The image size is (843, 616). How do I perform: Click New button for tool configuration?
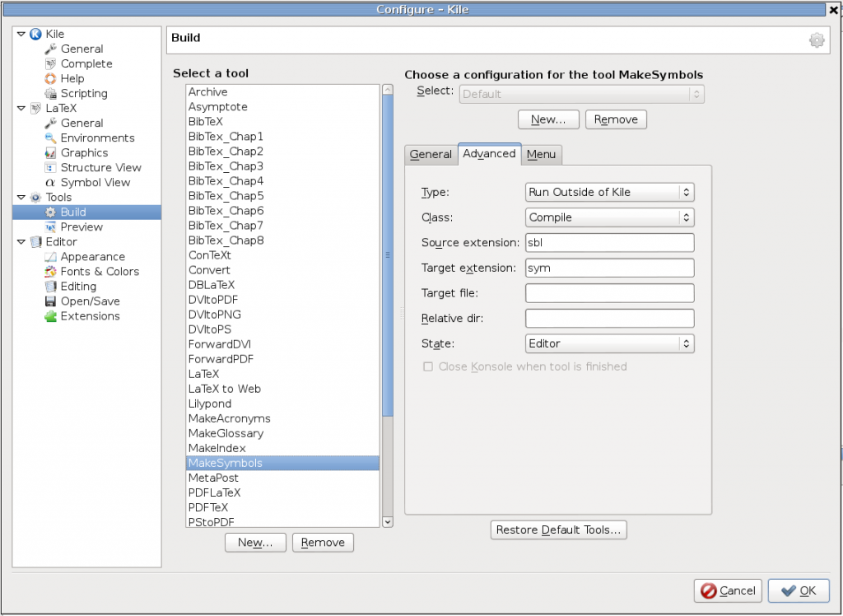coord(548,119)
